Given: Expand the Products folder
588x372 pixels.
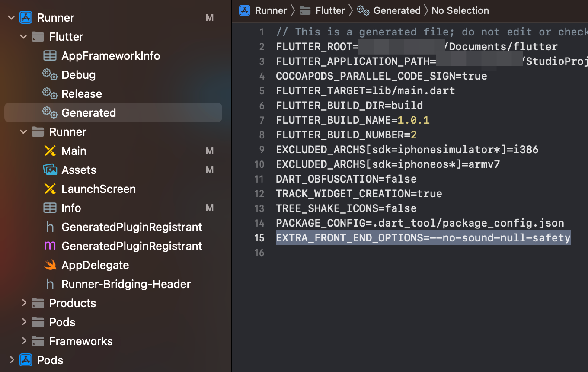Looking at the screenshot, I should [24, 303].
